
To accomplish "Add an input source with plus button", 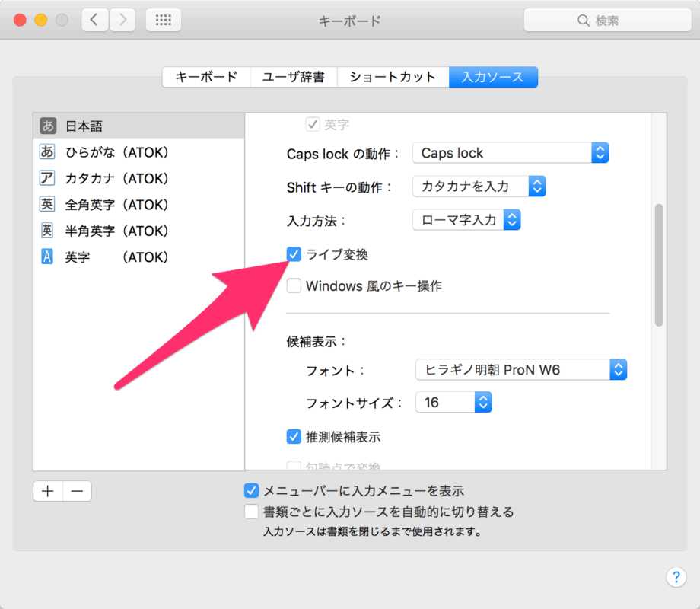I will (x=48, y=491).
